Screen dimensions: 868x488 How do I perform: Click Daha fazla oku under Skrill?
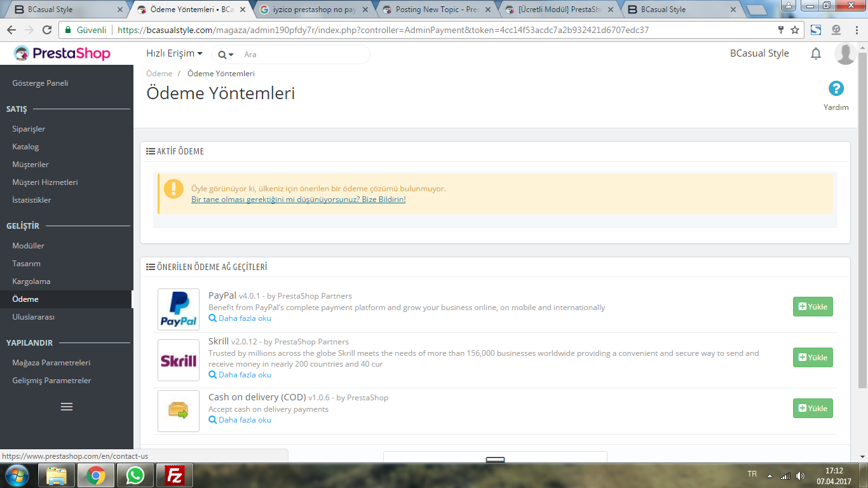(x=240, y=375)
